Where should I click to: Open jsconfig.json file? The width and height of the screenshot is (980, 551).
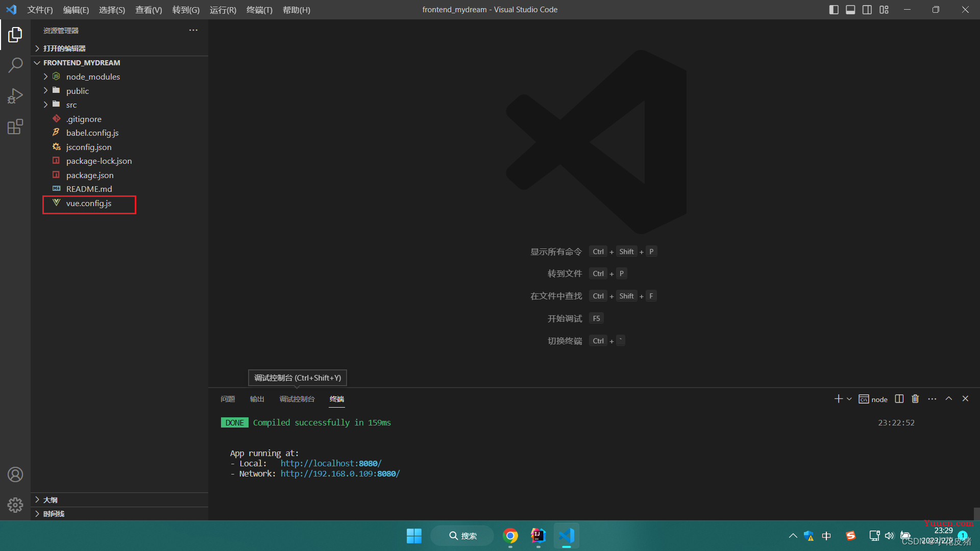[x=119, y=147]
